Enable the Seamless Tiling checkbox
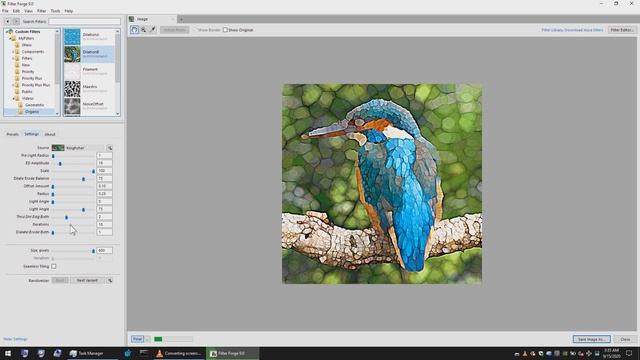 tap(54, 266)
